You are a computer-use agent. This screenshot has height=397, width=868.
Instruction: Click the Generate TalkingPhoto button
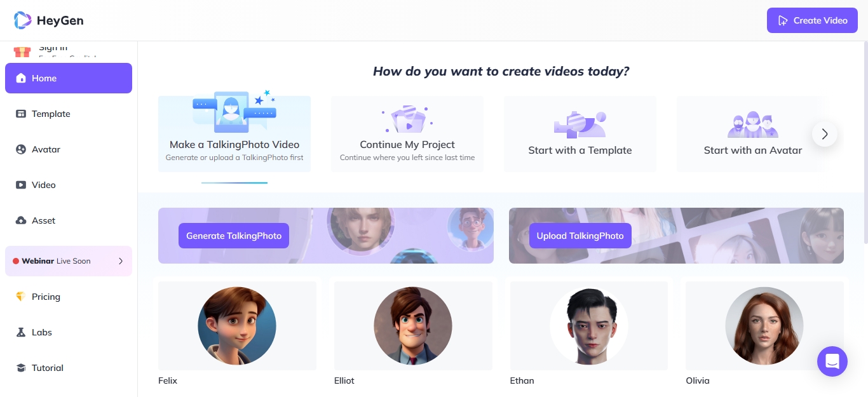click(234, 236)
